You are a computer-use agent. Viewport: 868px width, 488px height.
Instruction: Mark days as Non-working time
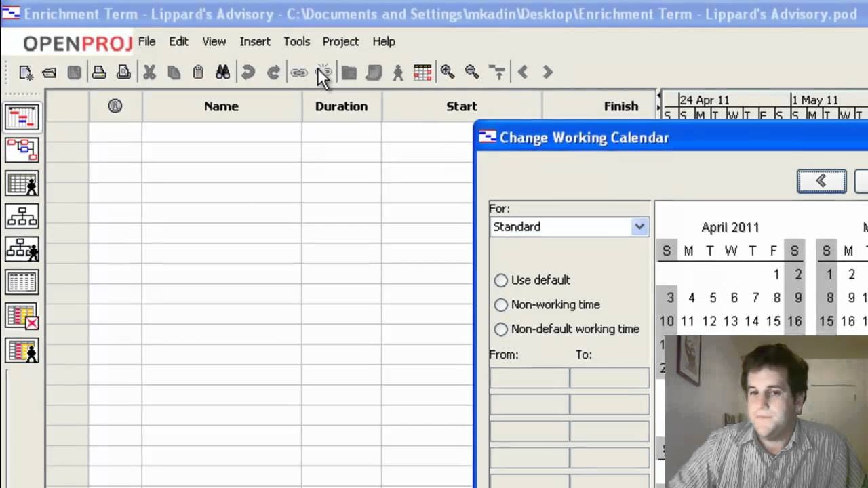coord(500,304)
